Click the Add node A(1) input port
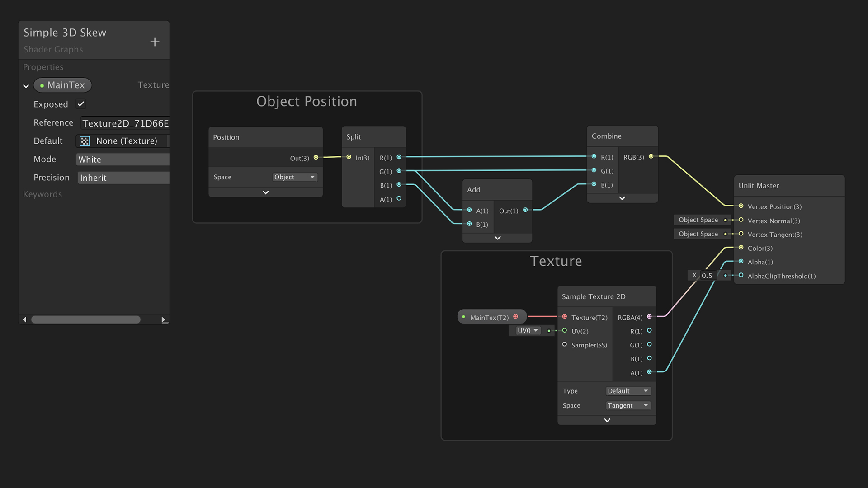This screenshot has height=488, width=868. [470, 210]
